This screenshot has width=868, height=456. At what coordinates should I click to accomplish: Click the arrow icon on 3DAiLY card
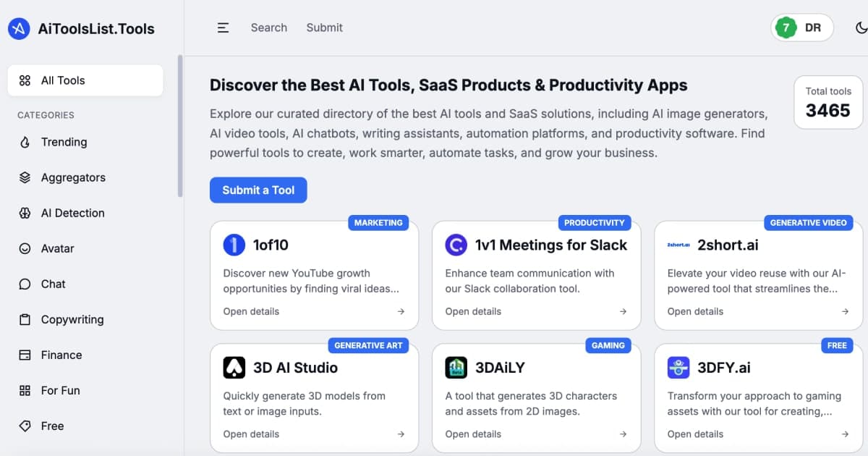tap(623, 434)
